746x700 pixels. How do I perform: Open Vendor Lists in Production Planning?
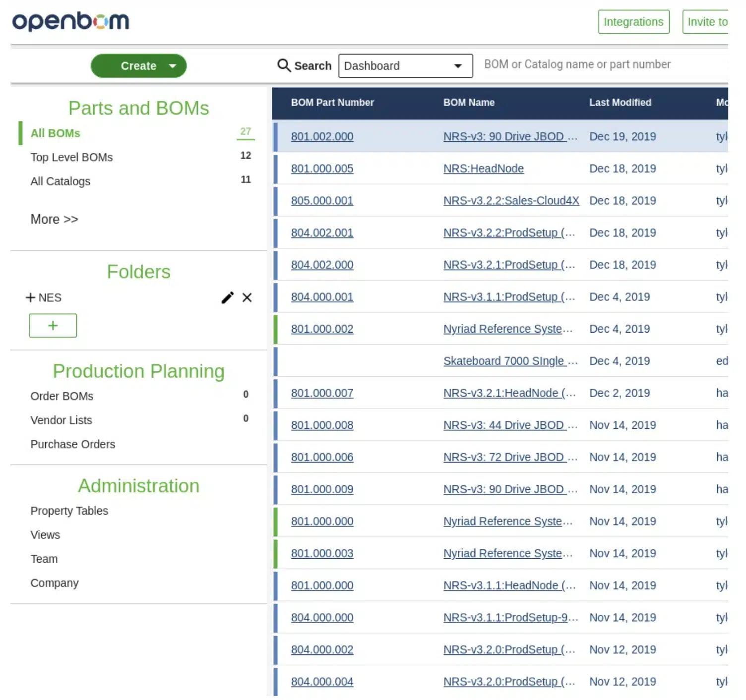point(61,420)
